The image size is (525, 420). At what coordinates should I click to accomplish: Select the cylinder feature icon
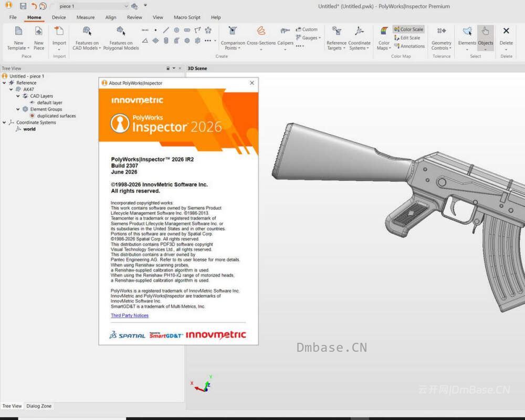pyautogui.click(x=166, y=40)
